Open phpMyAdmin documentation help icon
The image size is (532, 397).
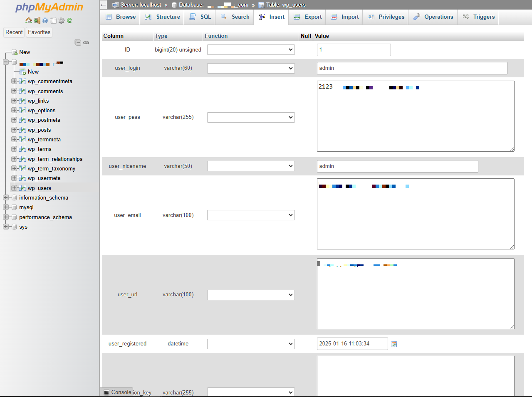point(45,20)
